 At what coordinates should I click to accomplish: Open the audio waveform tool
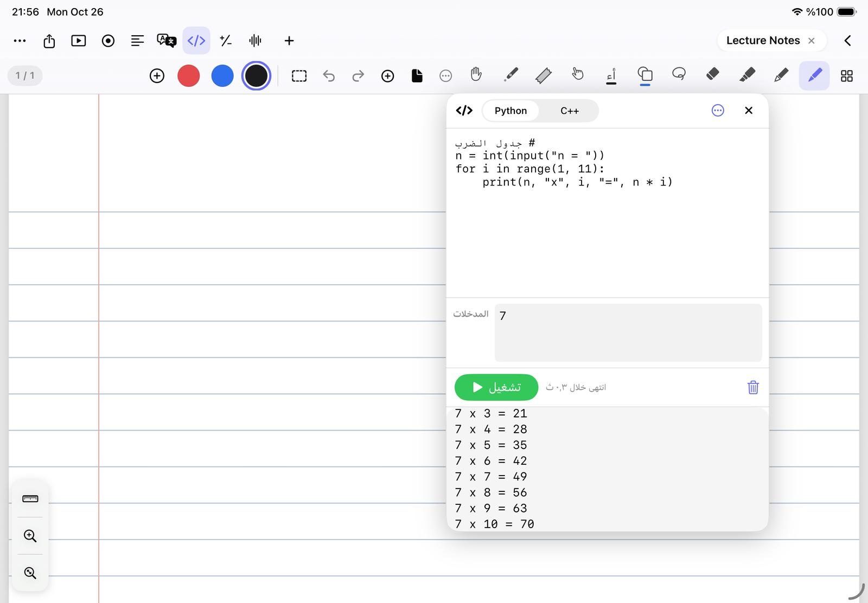coord(255,41)
